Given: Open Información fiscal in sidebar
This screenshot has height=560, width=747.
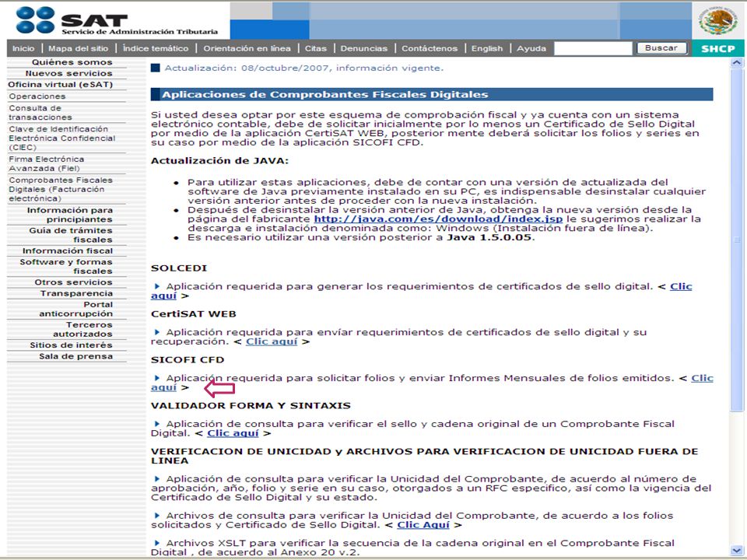Looking at the screenshot, I should pyautogui.click(x=67, y=251).
